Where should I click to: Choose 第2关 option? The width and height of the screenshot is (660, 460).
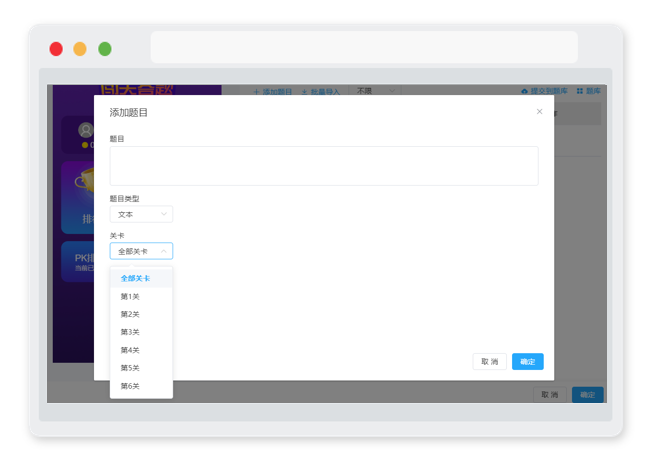click(141, 314)
